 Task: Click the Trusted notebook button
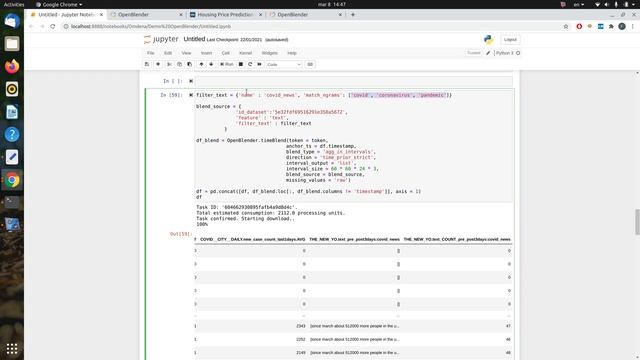(474, 53)
